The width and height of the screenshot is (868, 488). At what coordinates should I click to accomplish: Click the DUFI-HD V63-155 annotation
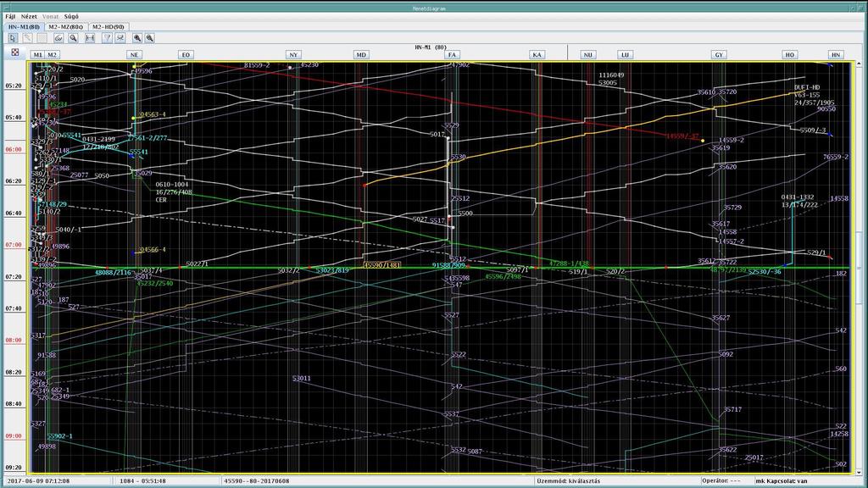click(815, 95)
